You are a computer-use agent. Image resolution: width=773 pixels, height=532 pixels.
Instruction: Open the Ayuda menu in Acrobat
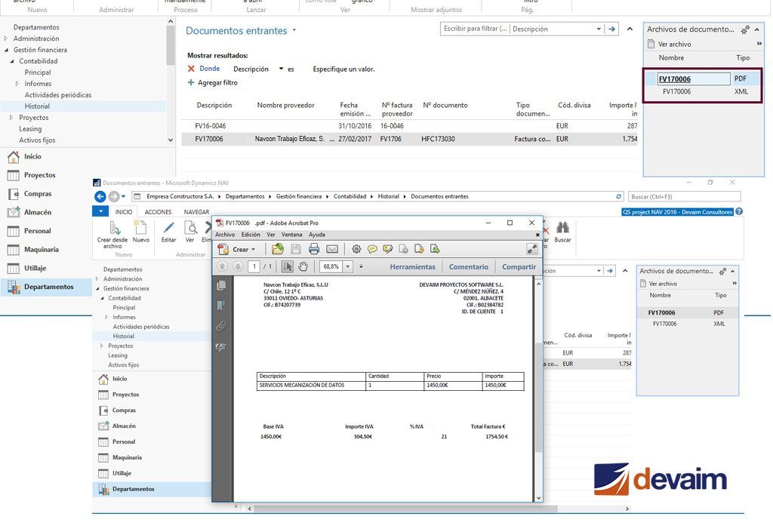pos(316,235)
